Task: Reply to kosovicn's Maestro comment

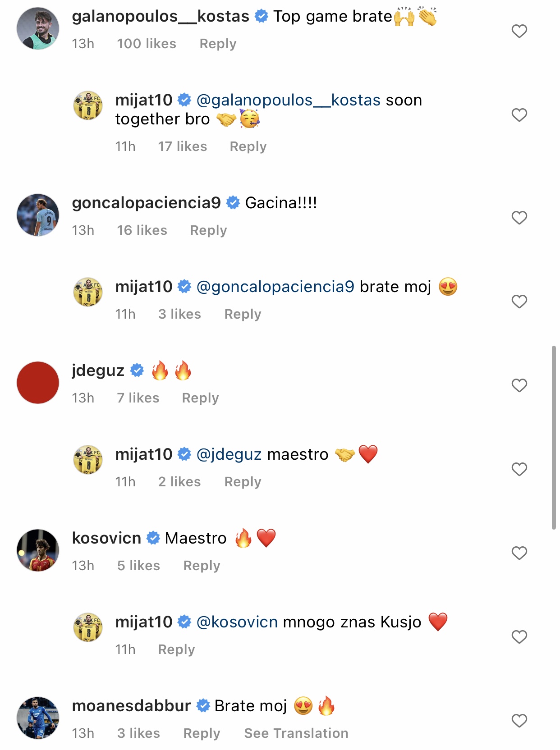Action: (202, 566)
